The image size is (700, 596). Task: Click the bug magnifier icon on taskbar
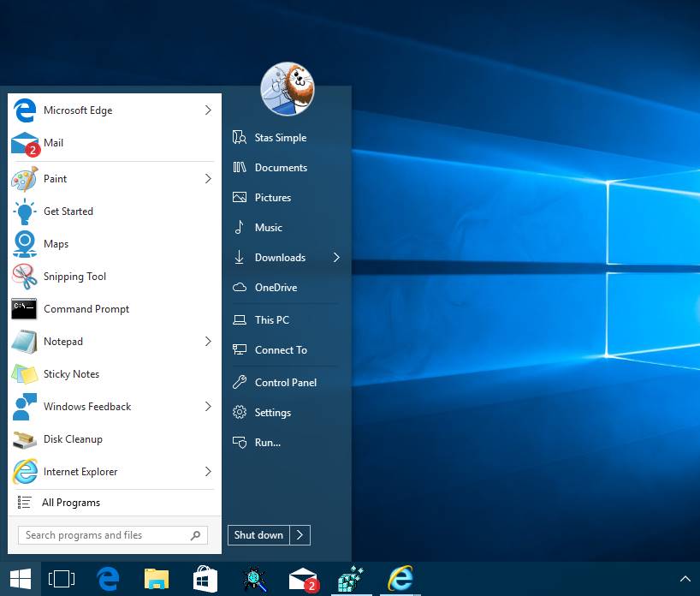click(254, 579)
